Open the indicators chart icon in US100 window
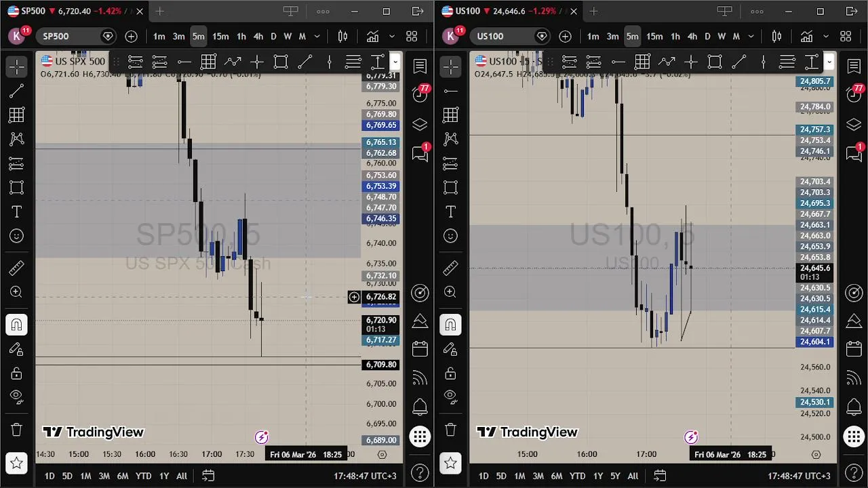Screen dimensions: 868x488 coord(806,37)
